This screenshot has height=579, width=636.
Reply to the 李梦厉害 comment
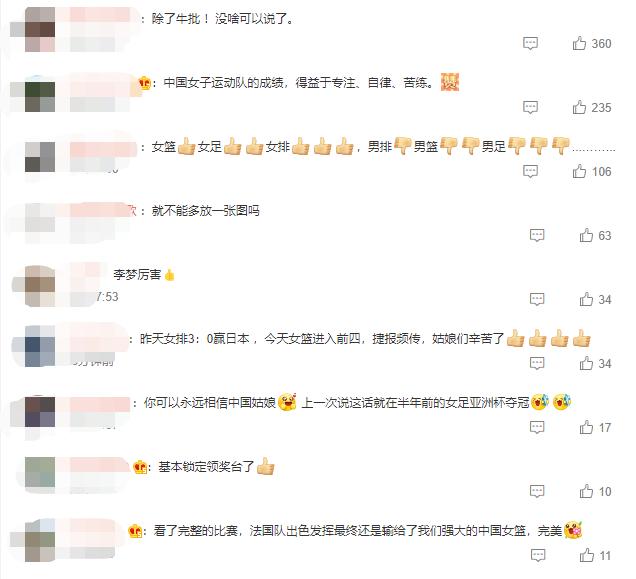537,299
